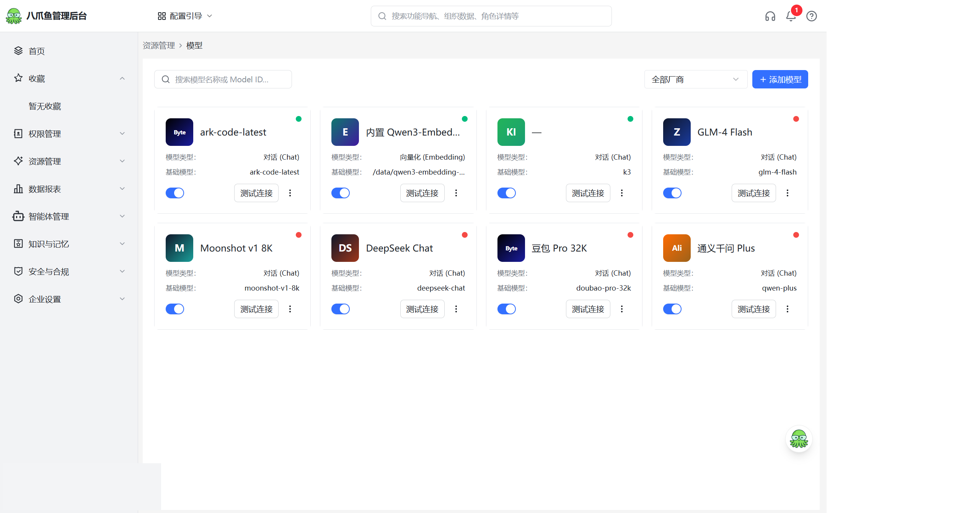Click the DeepSeek Chat DS logo
Viewport: 980px width, 513px height.
tap(345, 248)
